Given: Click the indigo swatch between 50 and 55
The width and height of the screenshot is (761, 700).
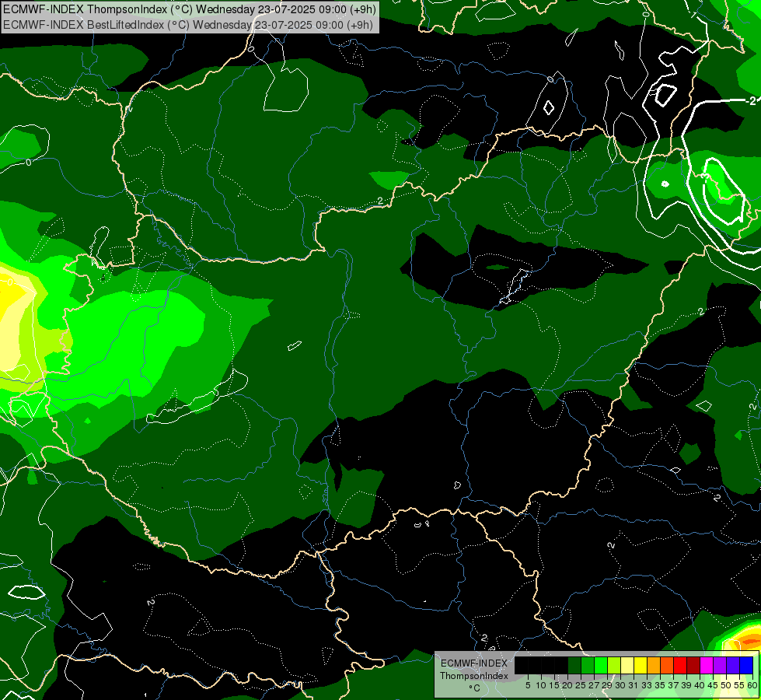Looking at the screenshot, I should point(733,665).
